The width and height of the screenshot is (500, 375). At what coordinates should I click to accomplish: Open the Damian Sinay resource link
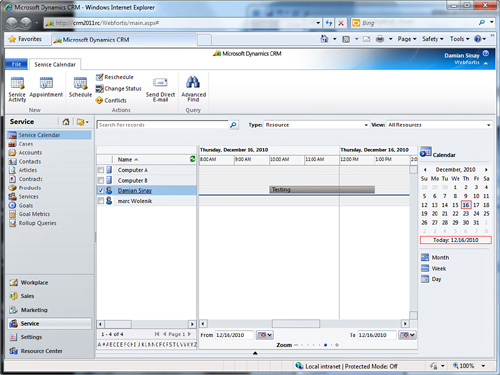point(135,191)
